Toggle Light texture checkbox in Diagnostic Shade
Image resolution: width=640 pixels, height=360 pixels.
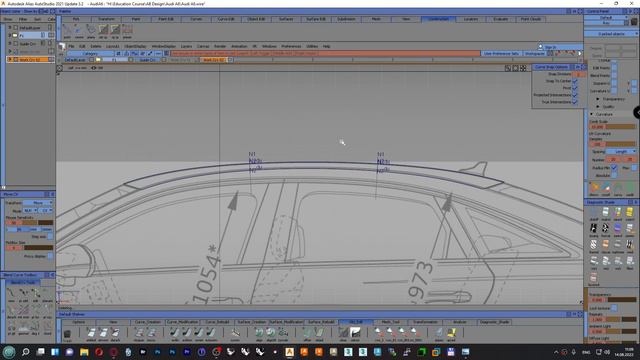click(x=614, y=308)
